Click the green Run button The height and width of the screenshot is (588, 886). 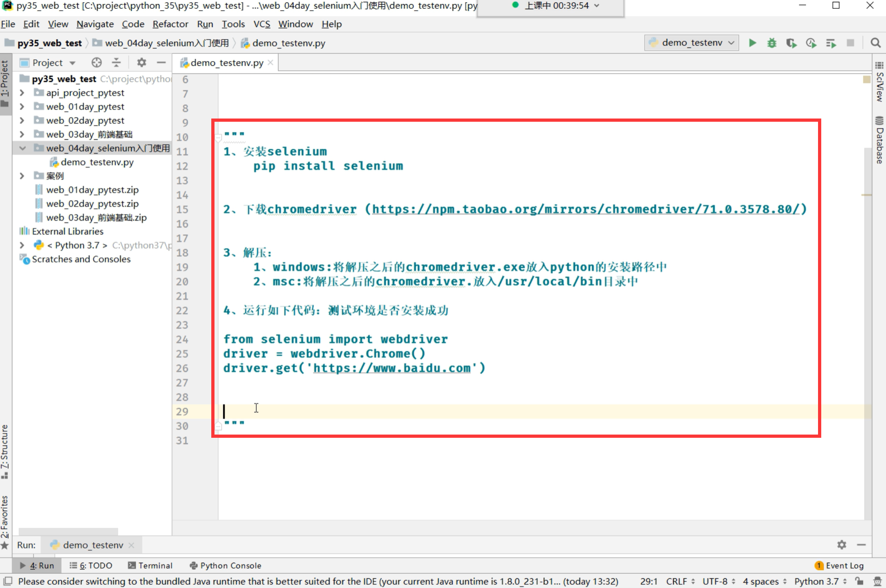[752, 43]
